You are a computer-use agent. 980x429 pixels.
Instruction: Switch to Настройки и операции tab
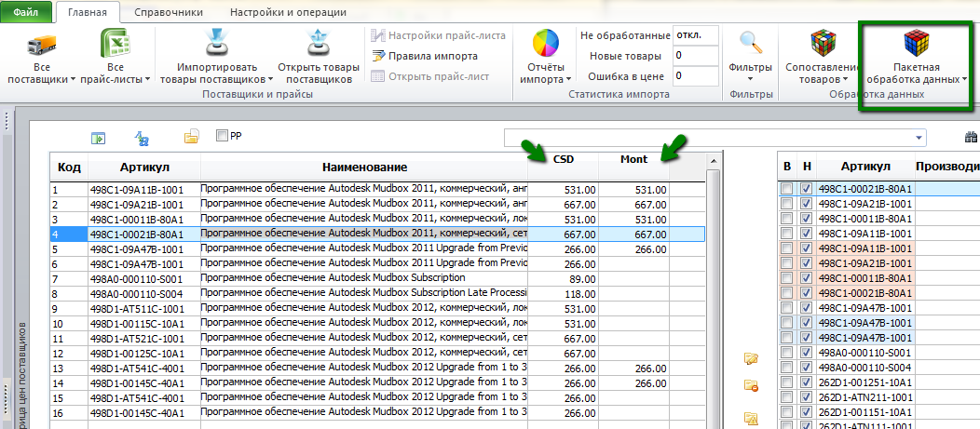pos(288,12)
